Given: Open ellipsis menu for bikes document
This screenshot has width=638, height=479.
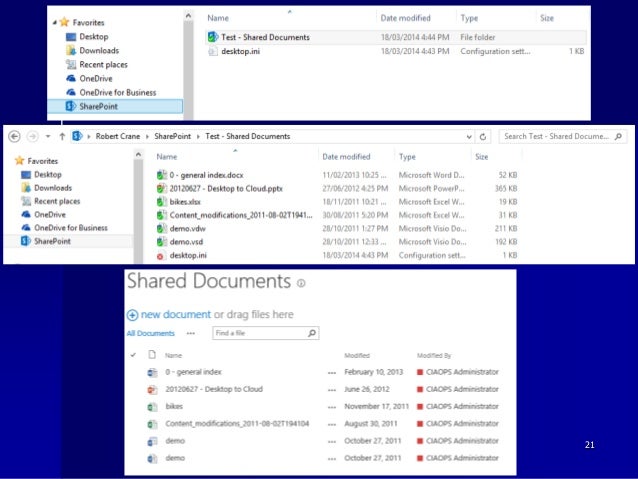Looking at the screenshot, I should tap(332, 407).
